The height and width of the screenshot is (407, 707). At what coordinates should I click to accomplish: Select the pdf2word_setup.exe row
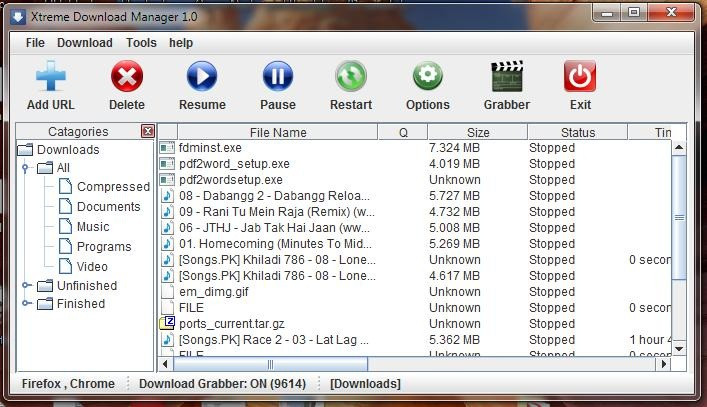point(415,164)
